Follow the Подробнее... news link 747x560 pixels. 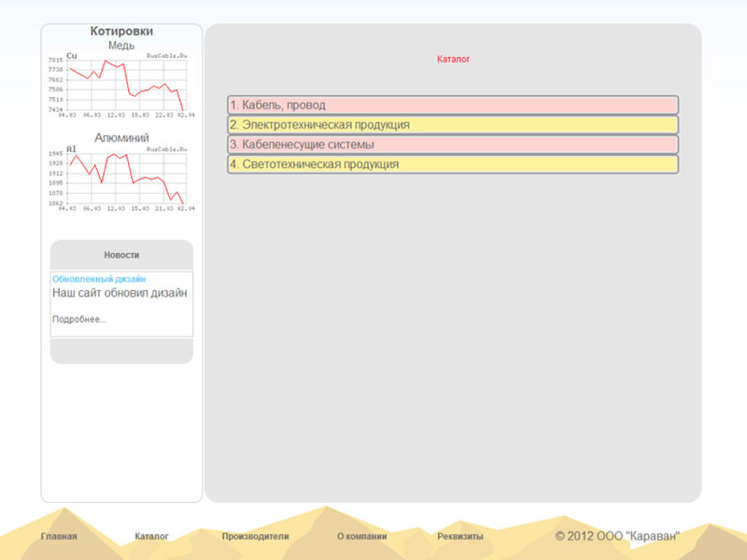[x=79, y=319]
